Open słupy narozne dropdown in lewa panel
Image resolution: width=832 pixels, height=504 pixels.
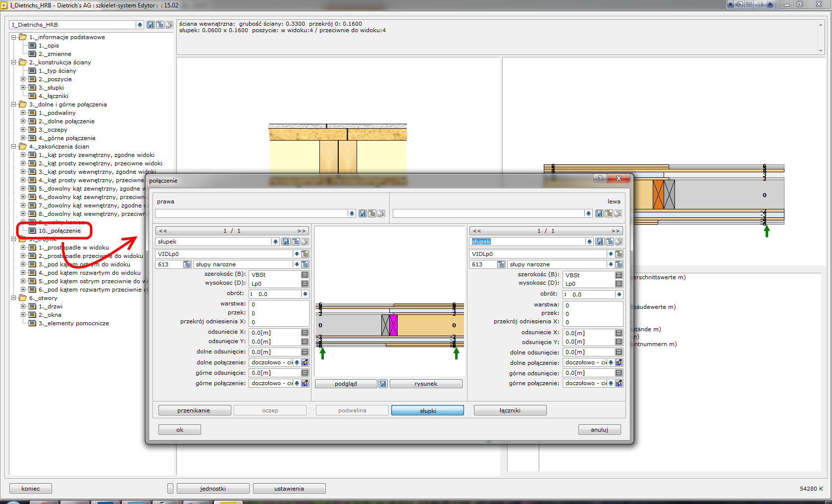point(611,264)
